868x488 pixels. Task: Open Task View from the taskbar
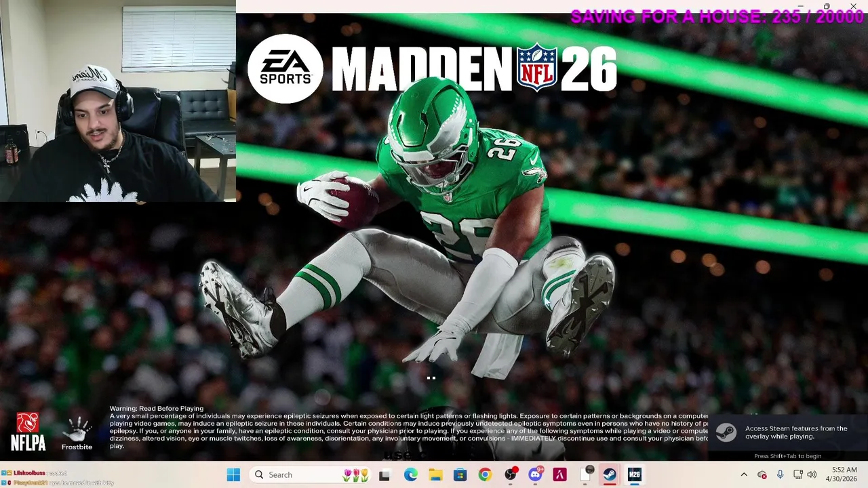pos(384,474)
